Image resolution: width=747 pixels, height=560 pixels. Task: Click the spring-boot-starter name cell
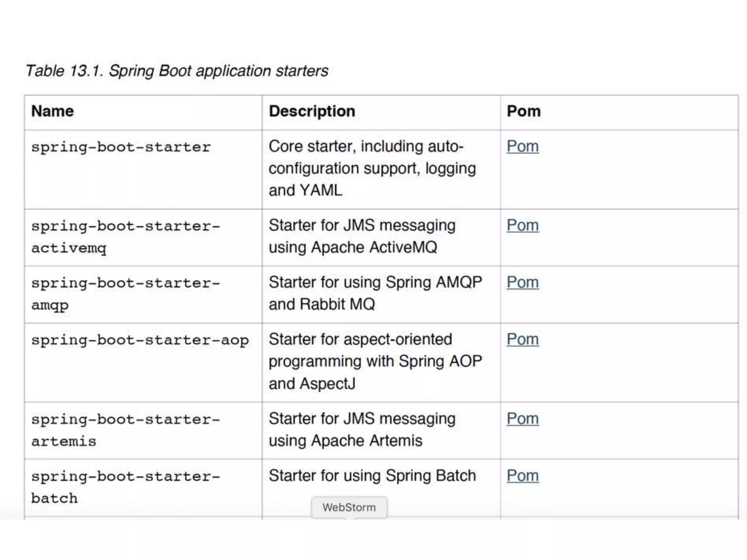click(x=121, y=147)
